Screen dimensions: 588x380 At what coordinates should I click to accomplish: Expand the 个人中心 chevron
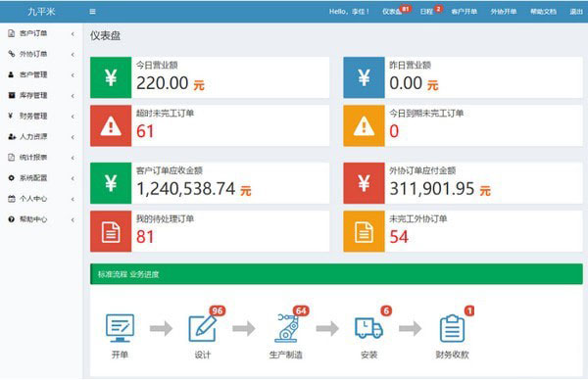73,199
